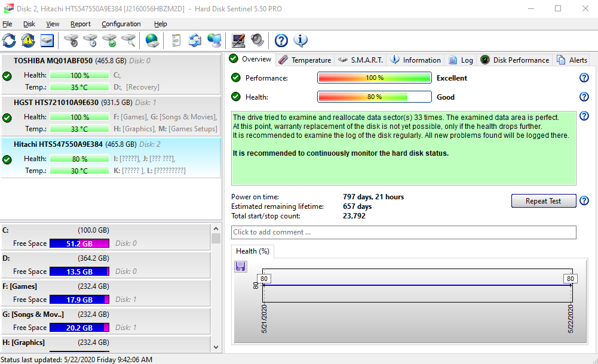Click the blue question mark toolbar help icon
The width and height of the screenshot is (598, 364).
[281, 41]
